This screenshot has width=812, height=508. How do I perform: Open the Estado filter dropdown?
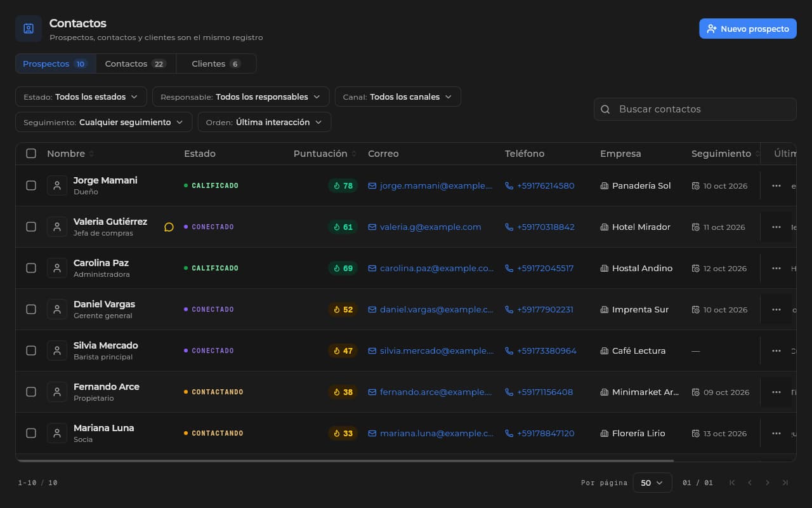(81, 97)
